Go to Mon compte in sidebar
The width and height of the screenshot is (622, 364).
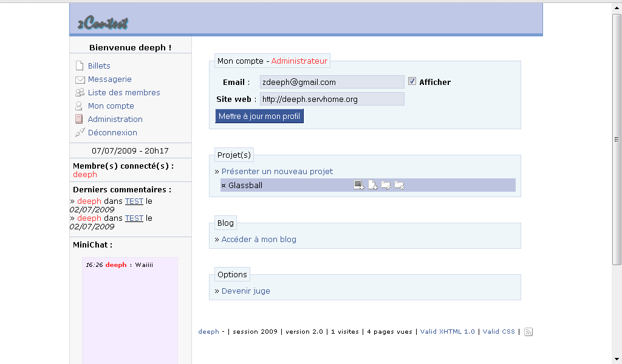click(111, 106)
